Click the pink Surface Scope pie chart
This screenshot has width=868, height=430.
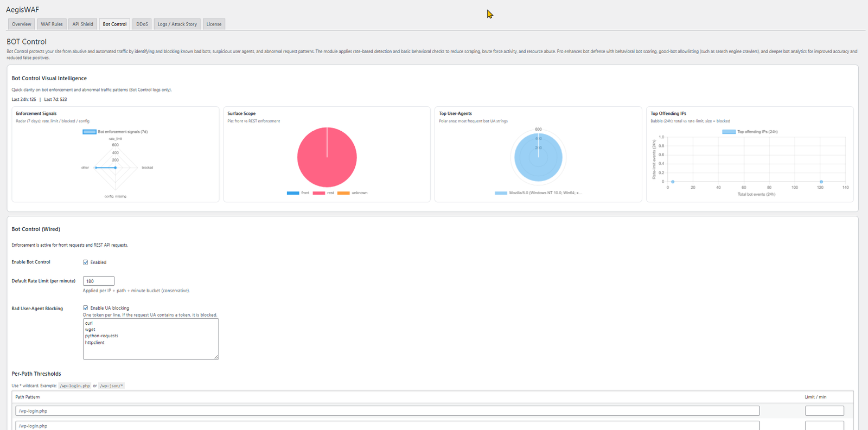[327, 157]
